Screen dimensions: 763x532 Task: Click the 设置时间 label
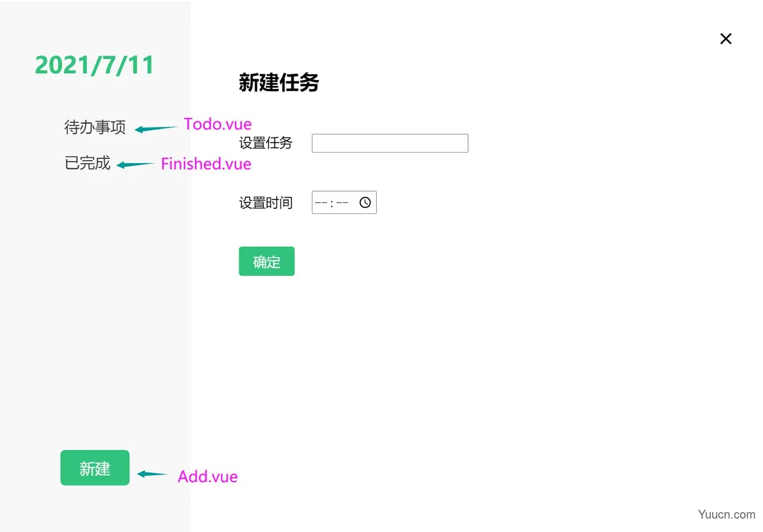coord(265,203)
